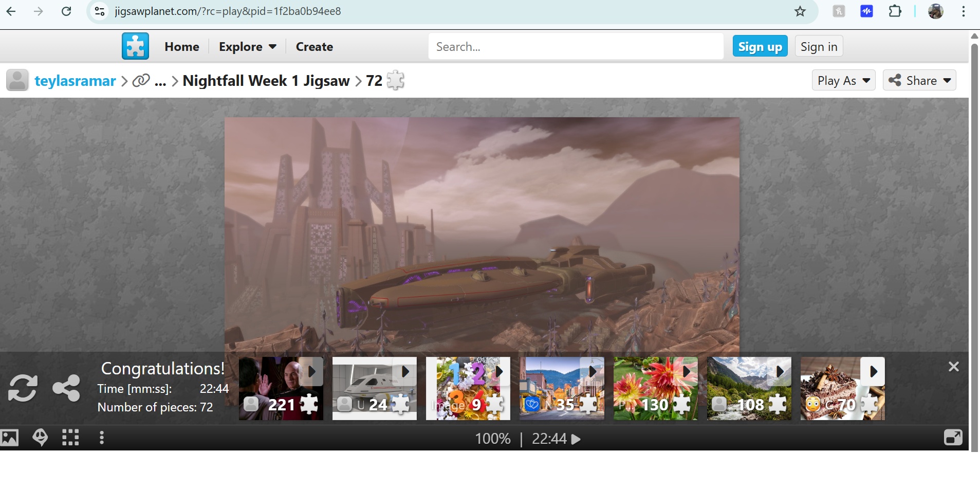Focus the Search input field
The width and height of the screenshot is (980, 488).
point(576,47)
